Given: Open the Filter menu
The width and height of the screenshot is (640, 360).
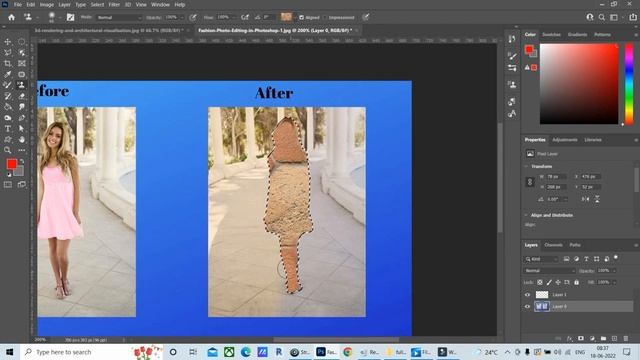Looking at the screenshot, I should click(114, 4).
